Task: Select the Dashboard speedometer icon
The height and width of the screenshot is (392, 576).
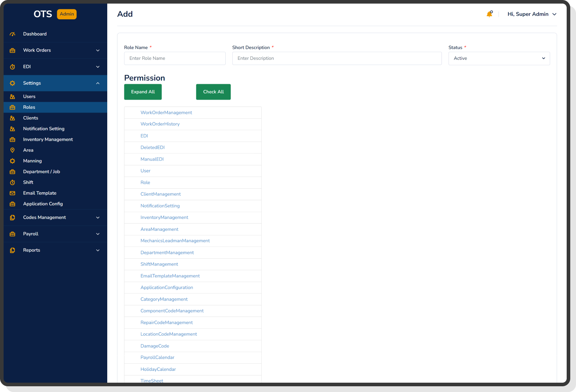Action: click(13, 34)
